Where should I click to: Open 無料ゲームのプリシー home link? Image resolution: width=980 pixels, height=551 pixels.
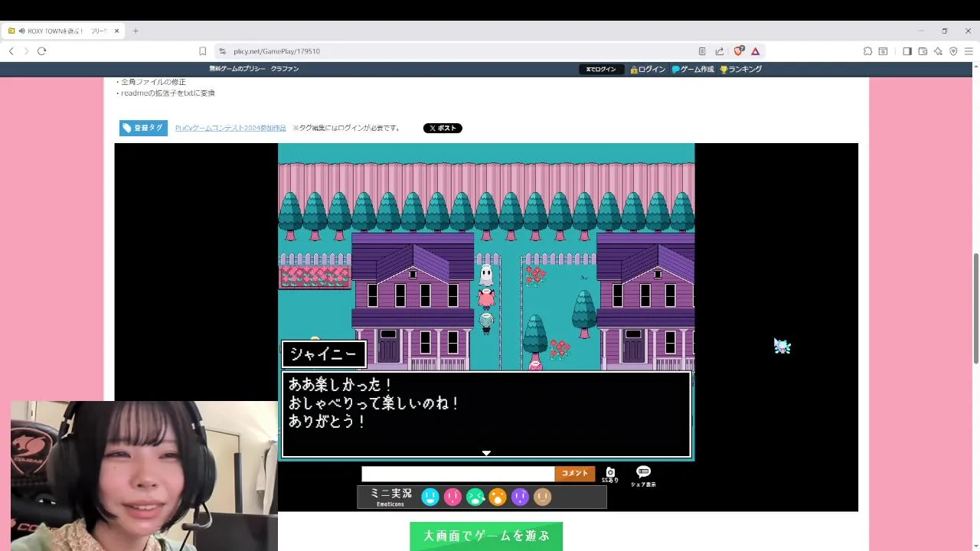(x=237, y=69)
